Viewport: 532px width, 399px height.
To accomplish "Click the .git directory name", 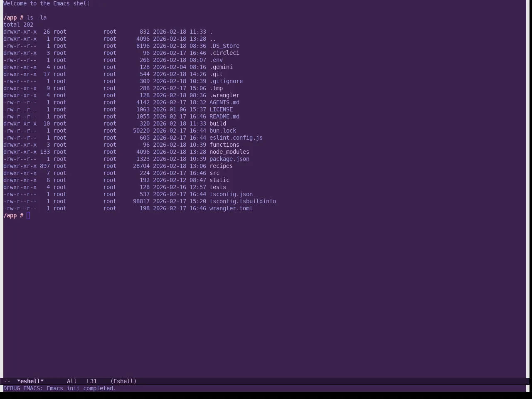I will pos(216,74).
